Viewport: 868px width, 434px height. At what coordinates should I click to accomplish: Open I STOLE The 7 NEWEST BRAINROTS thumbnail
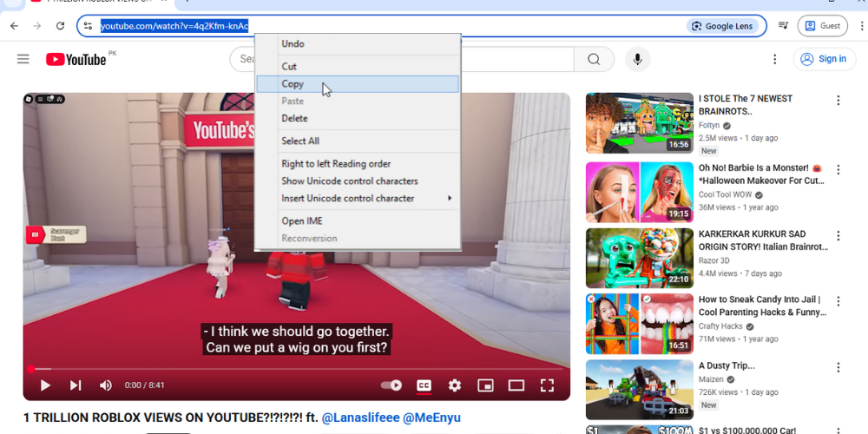click(x=640, y=123)
